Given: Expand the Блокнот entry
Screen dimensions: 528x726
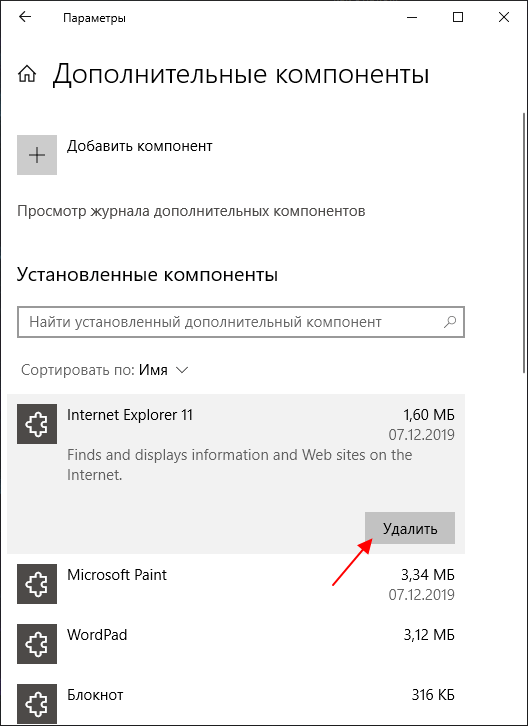Looking at the screenshot, I should pos(236,704).
